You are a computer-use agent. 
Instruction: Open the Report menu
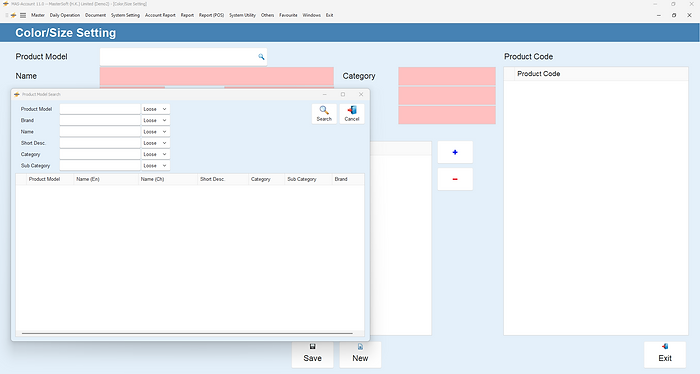coord(187,15)
